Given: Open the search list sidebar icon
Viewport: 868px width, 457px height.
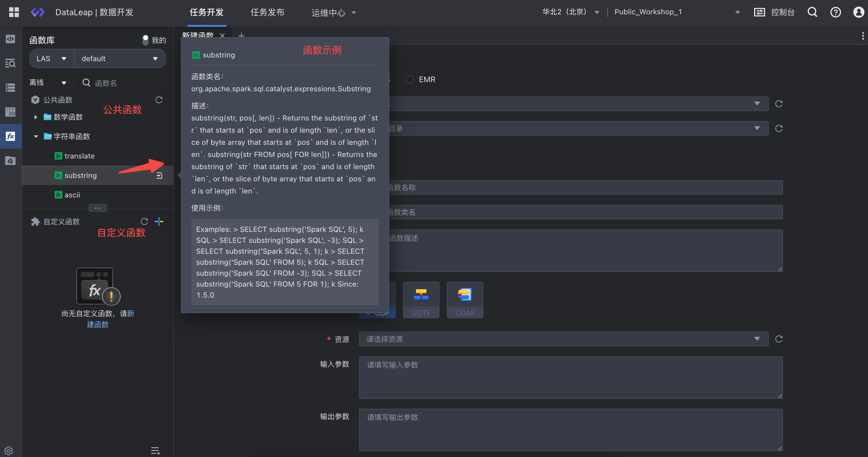Looking at the screenshot, I should click(x=10, y=63).
